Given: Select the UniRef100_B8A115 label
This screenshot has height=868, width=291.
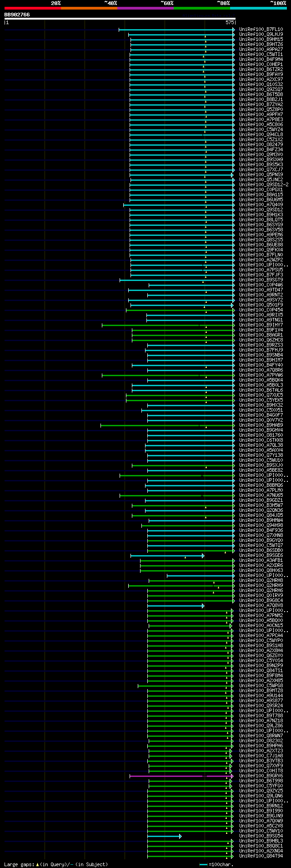Looking at the screenshot, I should click(x=261, y=195).
